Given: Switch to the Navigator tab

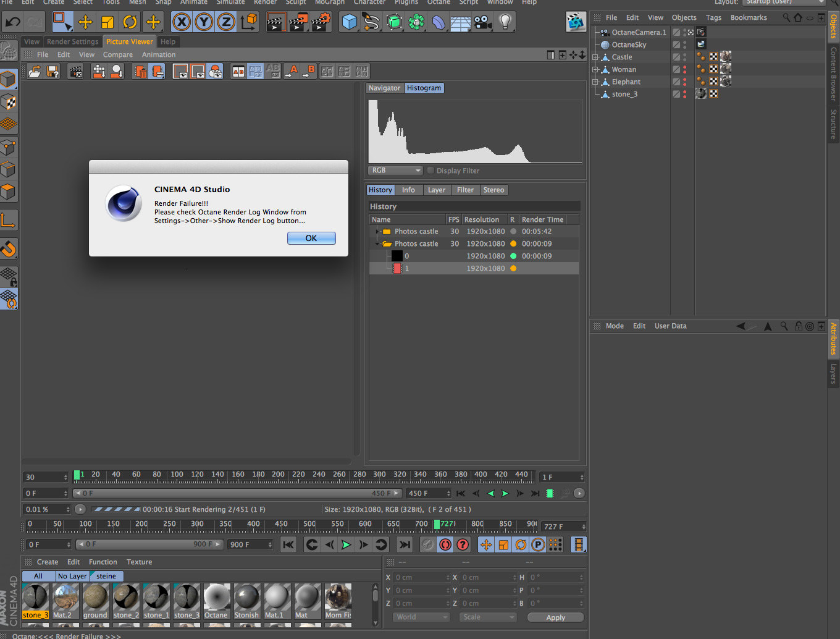Looking at the screenshot, I should tap(384, 88).
